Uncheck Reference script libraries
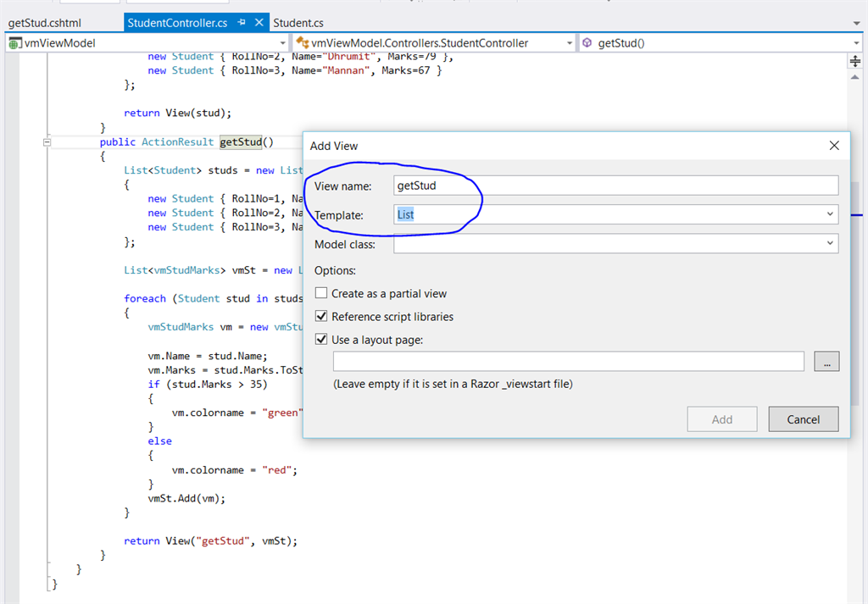The image size is (868, 604). pyautogui.click(x=321, y=316)
